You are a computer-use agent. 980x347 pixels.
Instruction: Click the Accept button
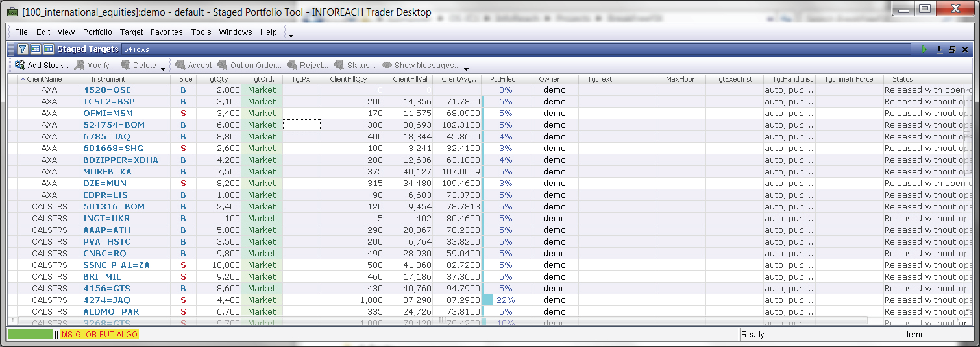[x=193, y=66]
